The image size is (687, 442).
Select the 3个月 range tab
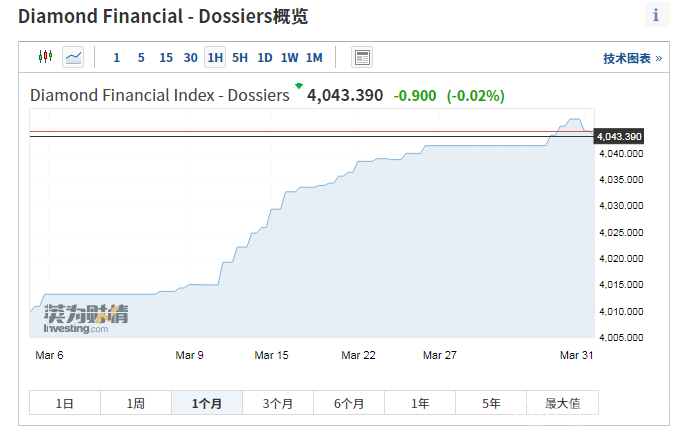coord(278,403)
